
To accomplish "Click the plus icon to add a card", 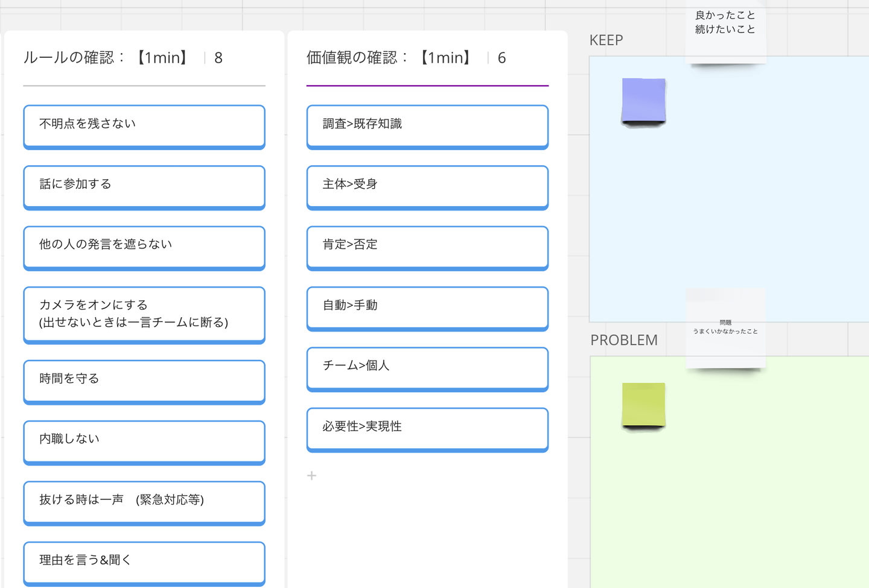I will pos(311,476).
